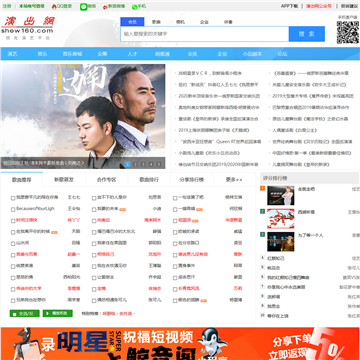Click the 评分排行榜 panel header

tap(310, 178)
